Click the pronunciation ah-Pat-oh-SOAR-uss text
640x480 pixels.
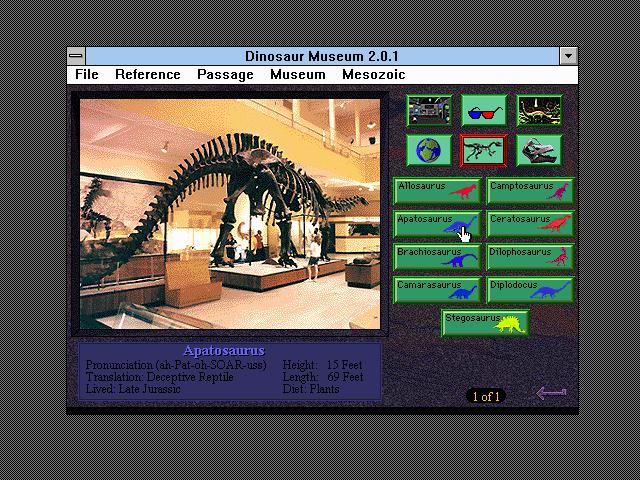(176, 365)
